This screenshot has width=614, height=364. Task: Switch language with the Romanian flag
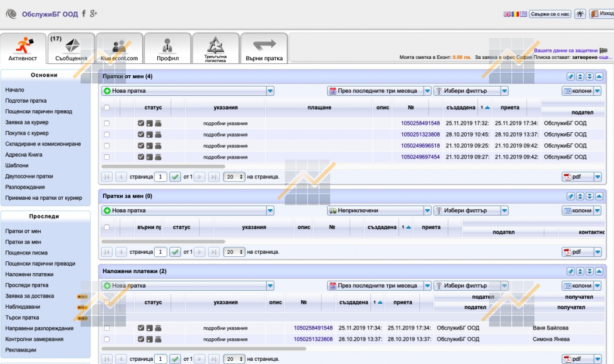(x=515, y=14)
